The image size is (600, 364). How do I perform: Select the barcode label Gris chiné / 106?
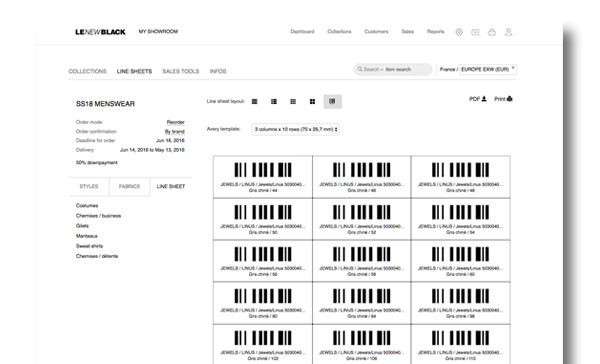tap(362, 344)
